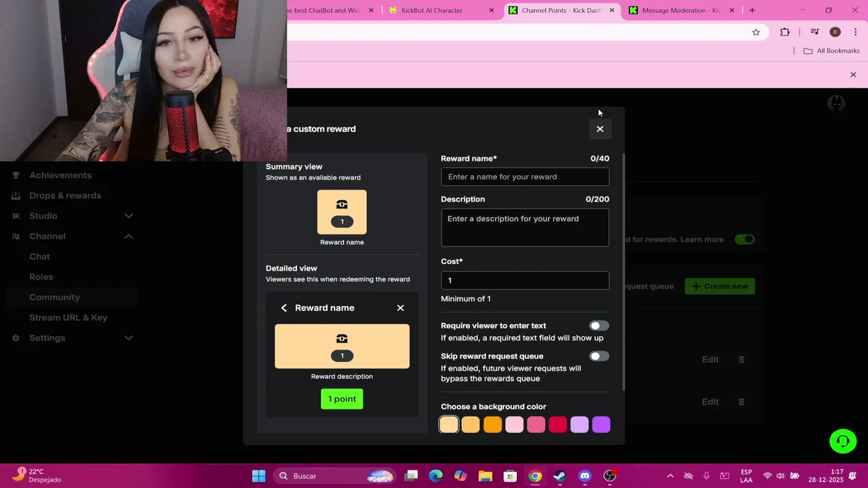Click the Settings gear icon in sidebar
This screenshot has height=488, width=868.
click(16, 338)
